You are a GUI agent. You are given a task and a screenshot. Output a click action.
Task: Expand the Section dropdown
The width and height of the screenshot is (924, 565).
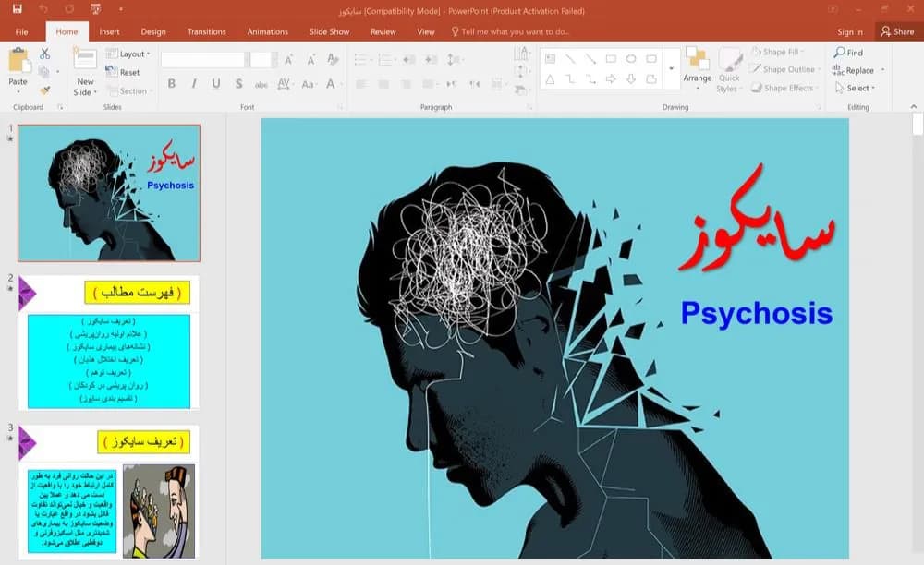(x=129, y=90)
